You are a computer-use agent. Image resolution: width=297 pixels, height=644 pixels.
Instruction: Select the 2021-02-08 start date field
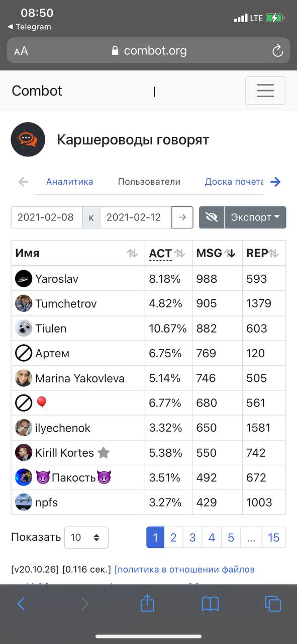pos(47,217)
